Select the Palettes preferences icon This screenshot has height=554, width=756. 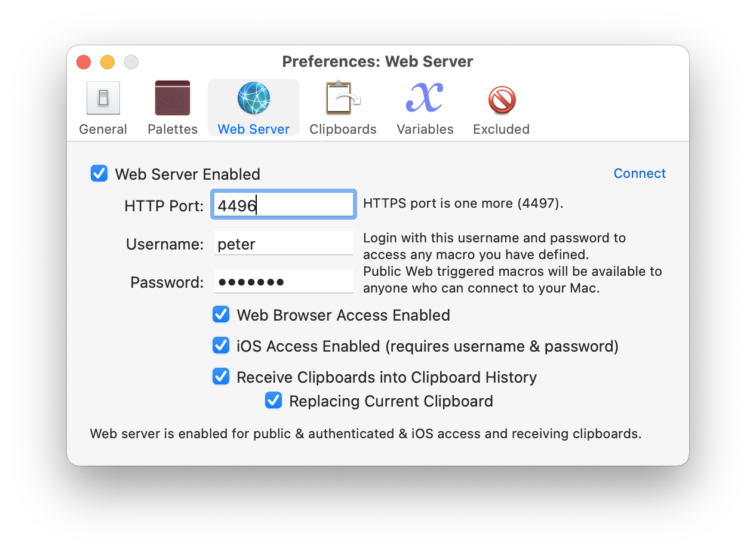[172, 97]
